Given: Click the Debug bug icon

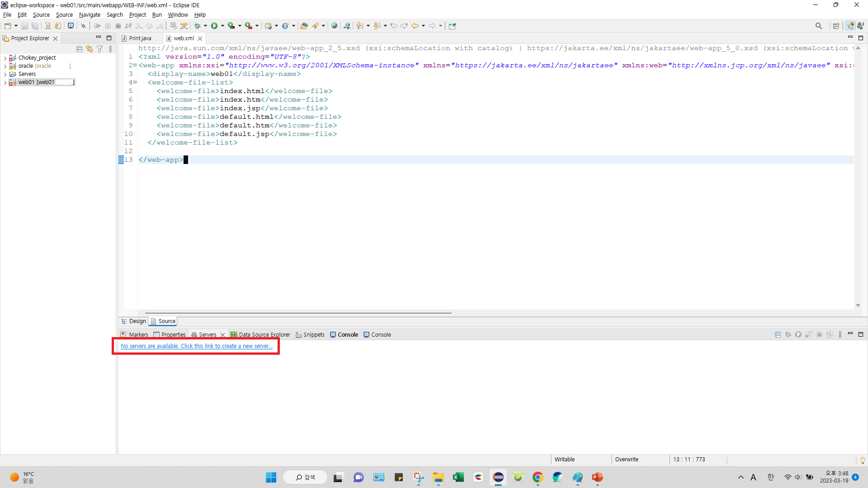Looking at the screenshot, I should click(198, 26).
